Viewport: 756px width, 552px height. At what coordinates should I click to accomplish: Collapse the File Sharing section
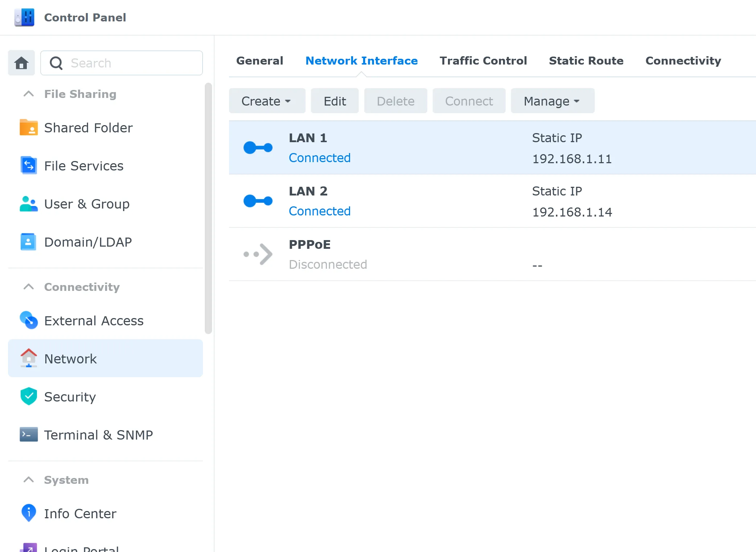pos(28,94)
